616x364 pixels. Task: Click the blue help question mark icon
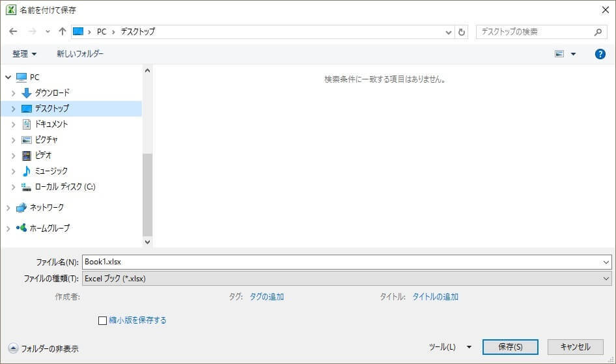coord(600,54)
